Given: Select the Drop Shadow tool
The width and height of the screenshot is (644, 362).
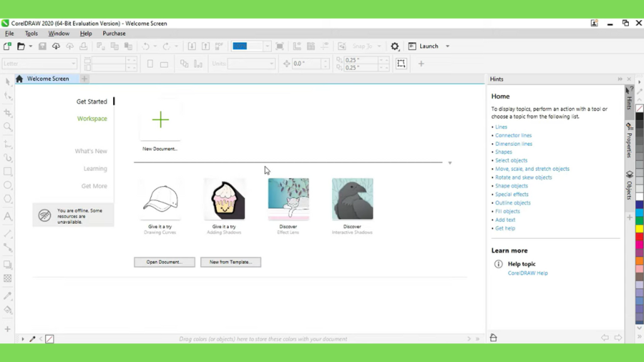Looking at the screenshot, I should (x=8, y=265).
